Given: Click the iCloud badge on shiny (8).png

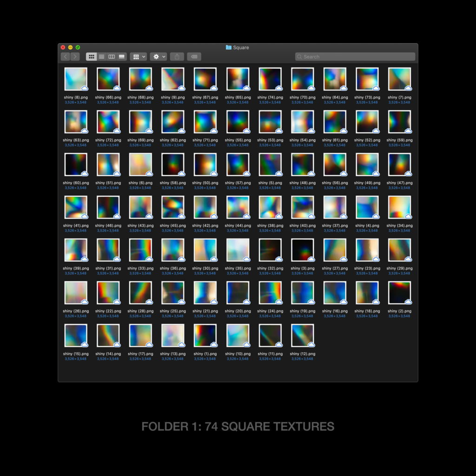Looking at the screenshot, I should click(85, 88).
